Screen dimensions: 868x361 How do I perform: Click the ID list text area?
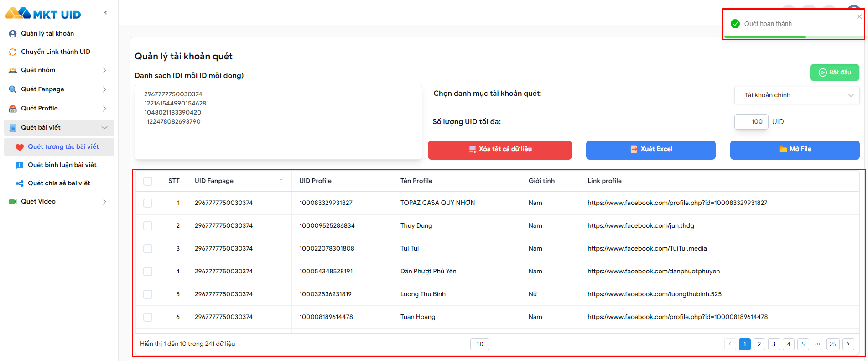coord(278,122)
